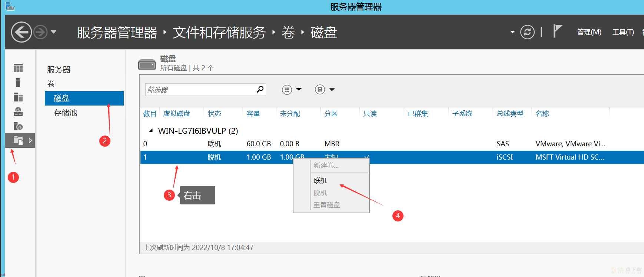644x277 pixels.
Task: Click the Server Manager title bar icon
Action: click(x=9, y=6)
